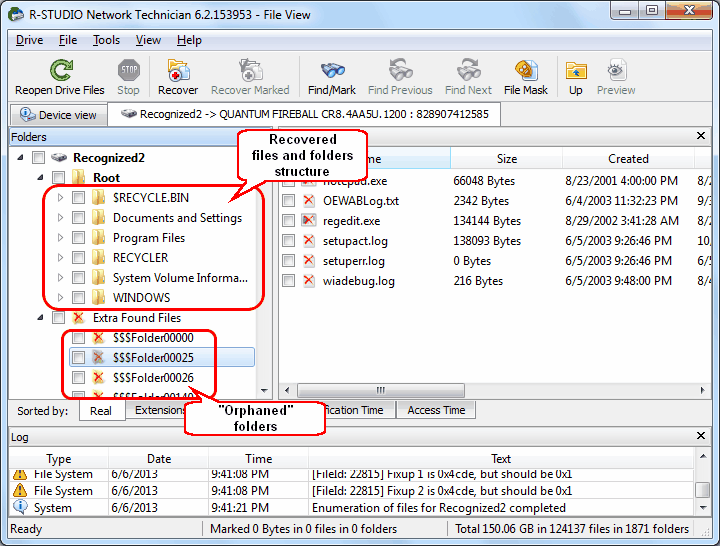Expand the RECYCLER folder
720x546 pixels.
pos(60,258)
